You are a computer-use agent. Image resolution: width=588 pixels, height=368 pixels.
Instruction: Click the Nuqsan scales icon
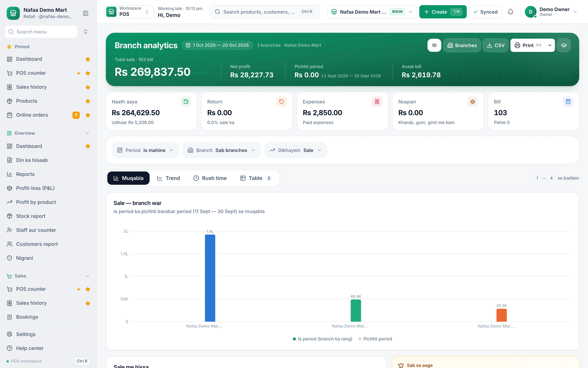click(472, 102)
